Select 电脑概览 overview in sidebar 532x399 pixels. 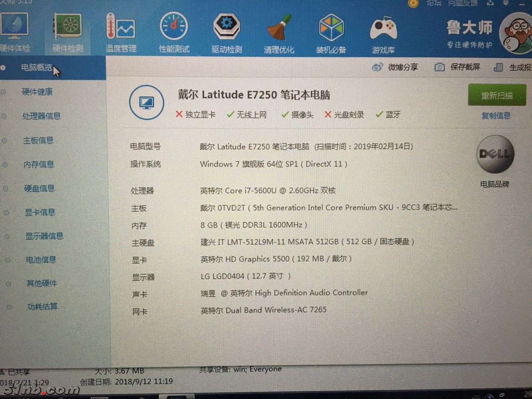[36, 68]
